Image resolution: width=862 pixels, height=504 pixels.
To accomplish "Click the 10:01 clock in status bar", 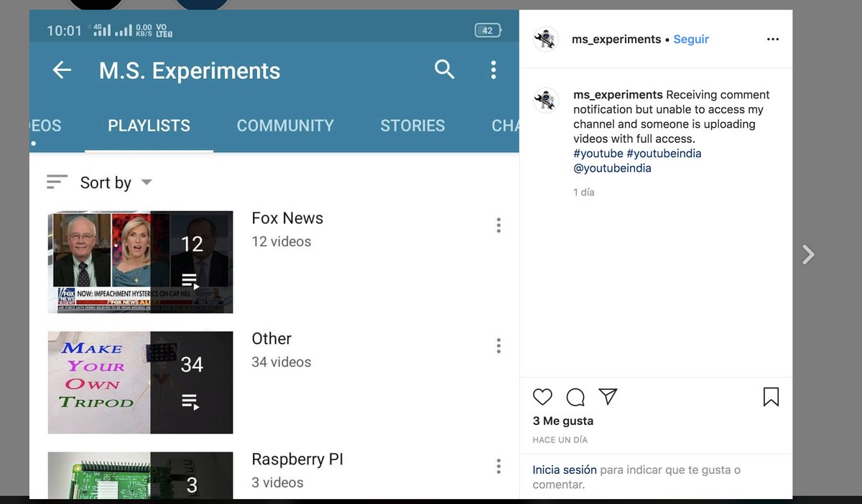I will point(64,31).
